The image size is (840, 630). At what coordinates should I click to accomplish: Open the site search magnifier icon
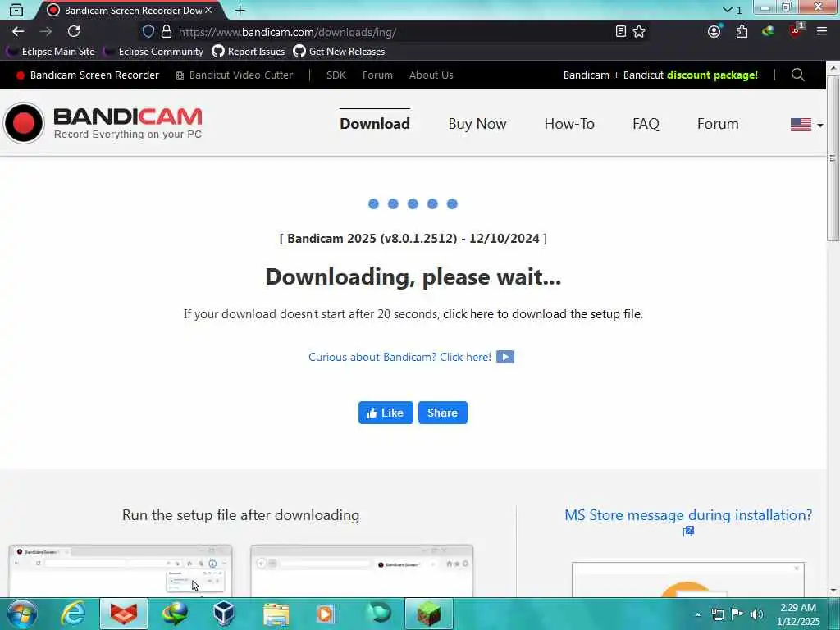[797, 75]
